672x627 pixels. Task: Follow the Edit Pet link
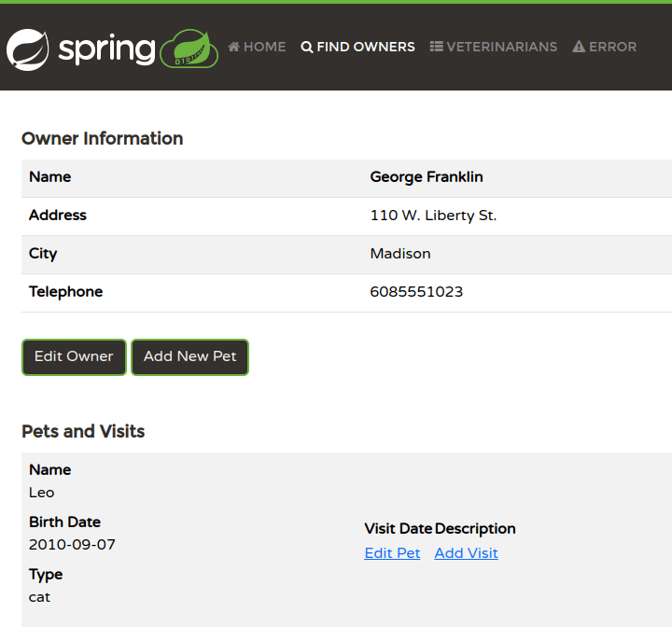coord(392,553)
